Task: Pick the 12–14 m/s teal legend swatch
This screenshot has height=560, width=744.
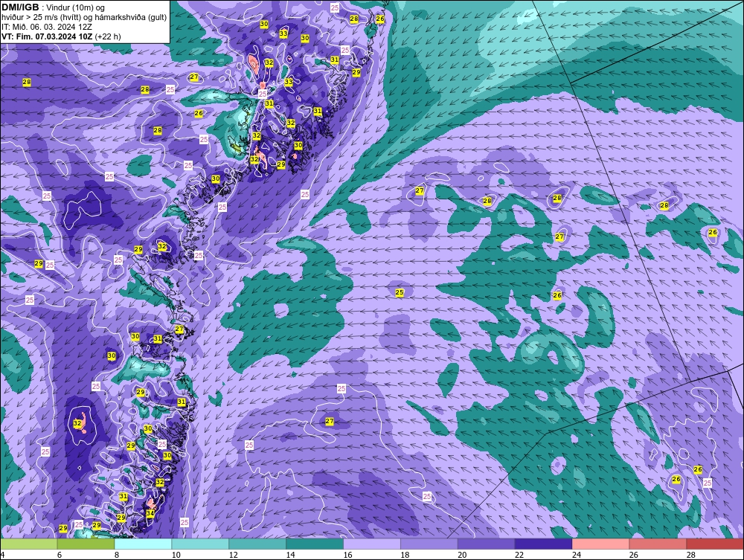Action: point(257,544)
